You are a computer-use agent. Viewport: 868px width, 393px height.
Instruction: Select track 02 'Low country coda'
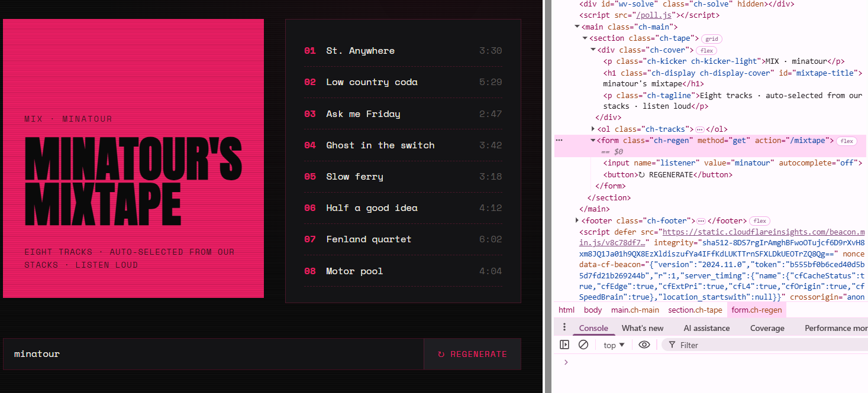tap(403, 82)
